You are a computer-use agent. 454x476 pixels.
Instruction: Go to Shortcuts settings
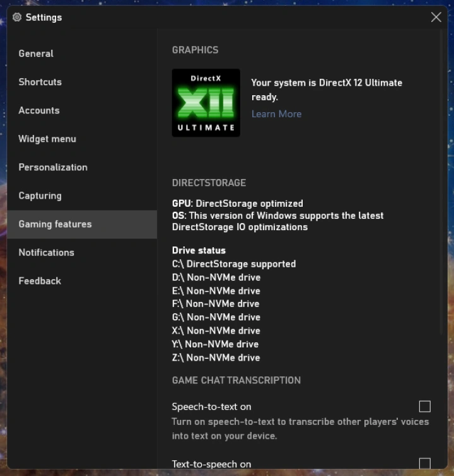point(40,82)
